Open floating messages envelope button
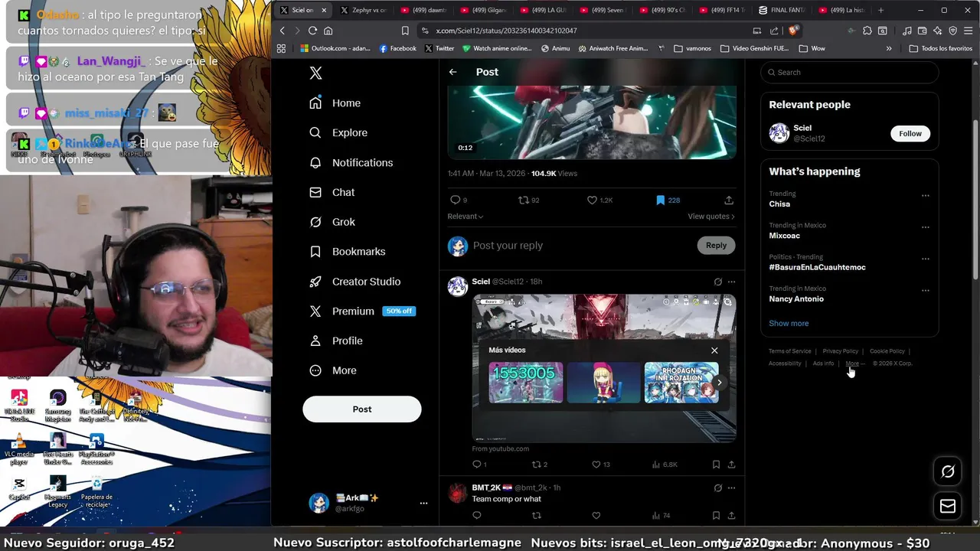This screenshot has width=980, height=551. (x=948, y=507)
